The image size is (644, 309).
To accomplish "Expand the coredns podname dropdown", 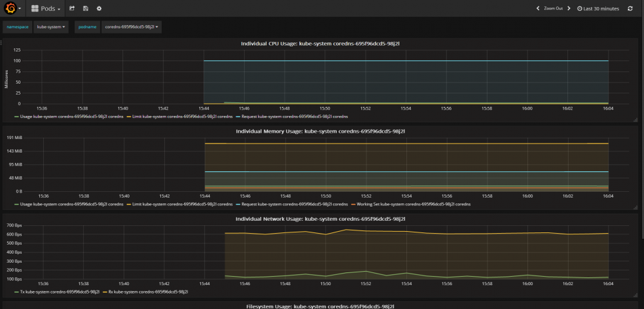I will tap(131, 27).
